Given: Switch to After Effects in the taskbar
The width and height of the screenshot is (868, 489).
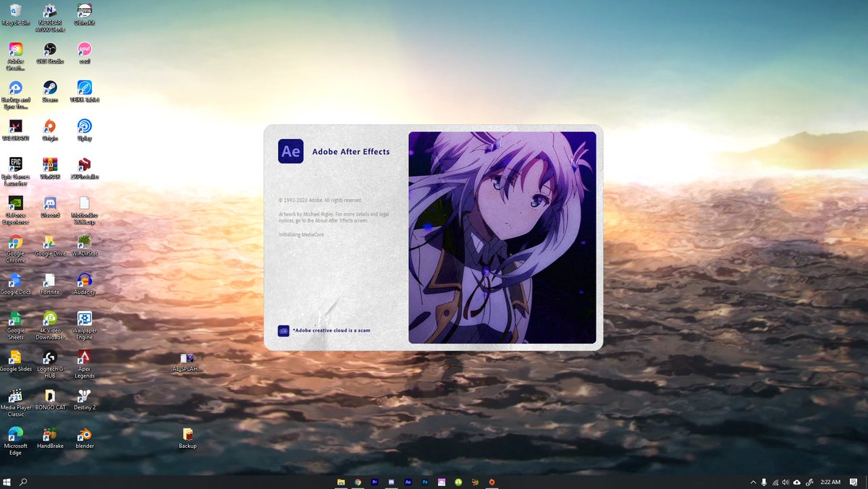Looking at the screenshot, I should [408, 482].
